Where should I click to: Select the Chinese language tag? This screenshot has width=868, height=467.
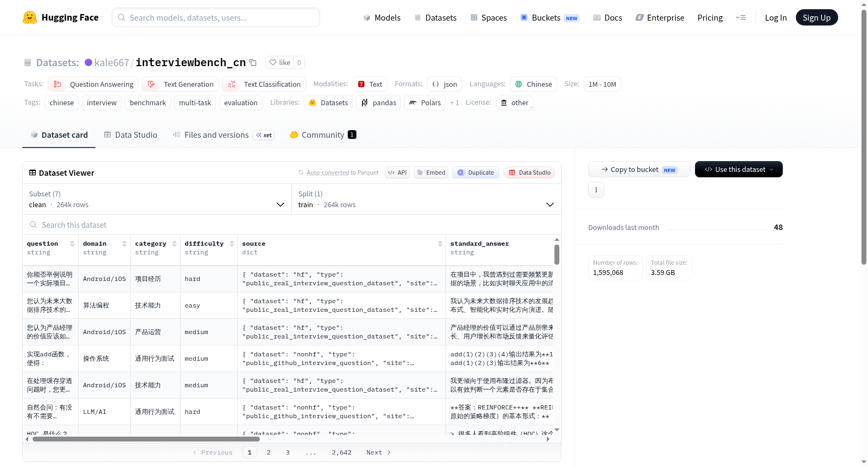click(533, 84)
